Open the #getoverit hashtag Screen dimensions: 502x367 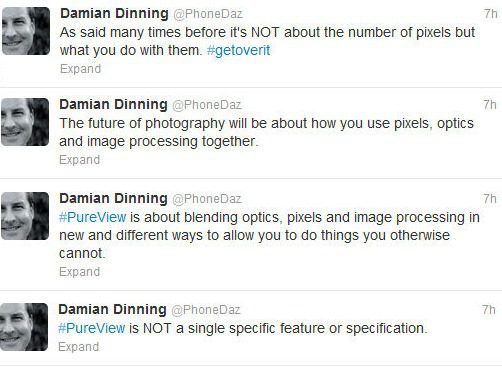[x=238, y=51]
